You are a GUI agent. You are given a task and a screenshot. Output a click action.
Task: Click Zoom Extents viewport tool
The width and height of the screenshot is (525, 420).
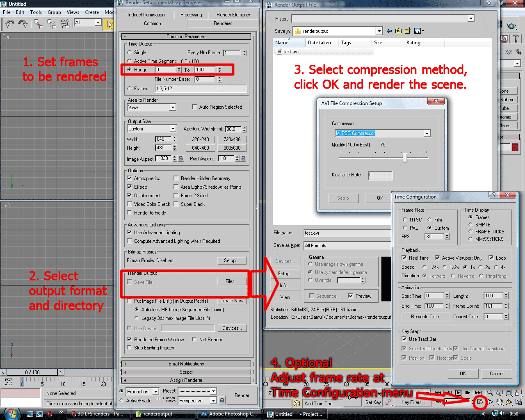click(x=509, y=393)
